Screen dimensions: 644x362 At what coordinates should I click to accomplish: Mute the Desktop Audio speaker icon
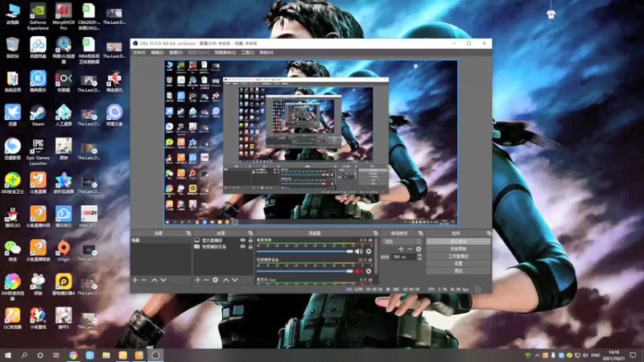click(358, 251)
